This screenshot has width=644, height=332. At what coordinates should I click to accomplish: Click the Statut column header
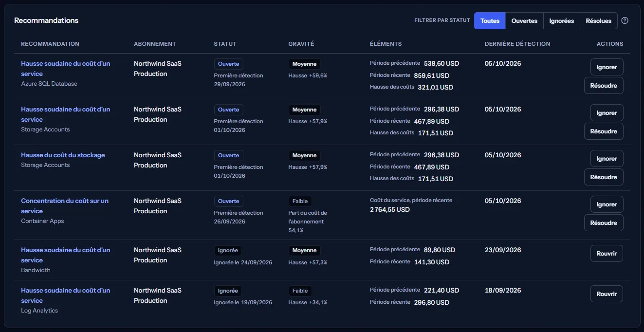(x=225, y=44)
